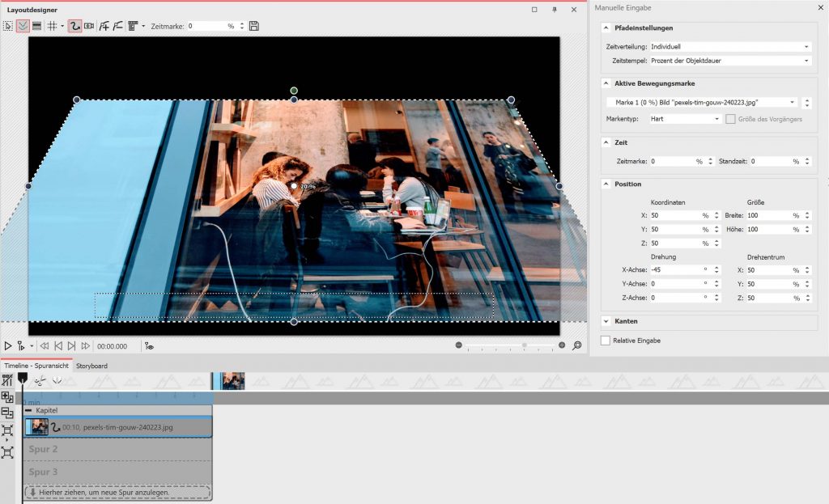Toggle the motion path tool icon
829x504 pixels.
(74, 26)
